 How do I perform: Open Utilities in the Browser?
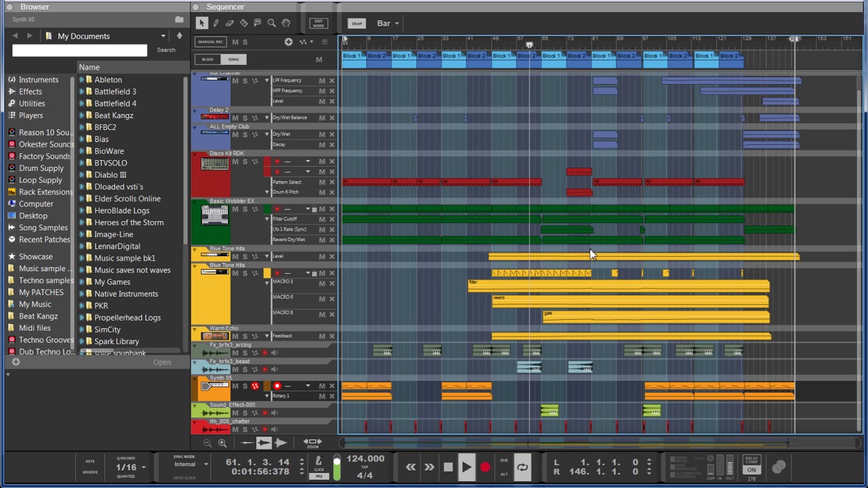click(x=26, y=104)
